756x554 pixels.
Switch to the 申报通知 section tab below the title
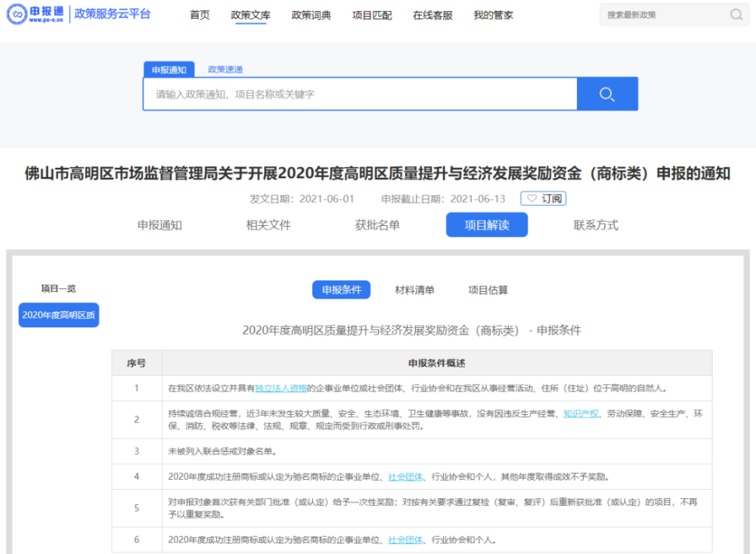pos(160,225)
